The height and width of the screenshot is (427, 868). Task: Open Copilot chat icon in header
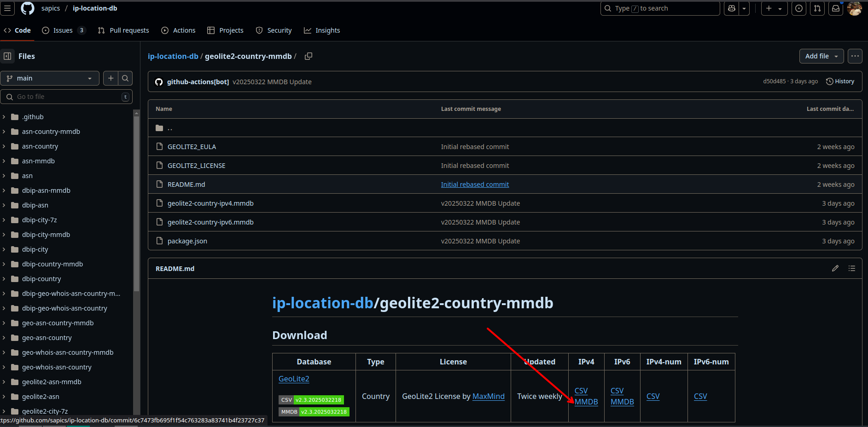732,8
